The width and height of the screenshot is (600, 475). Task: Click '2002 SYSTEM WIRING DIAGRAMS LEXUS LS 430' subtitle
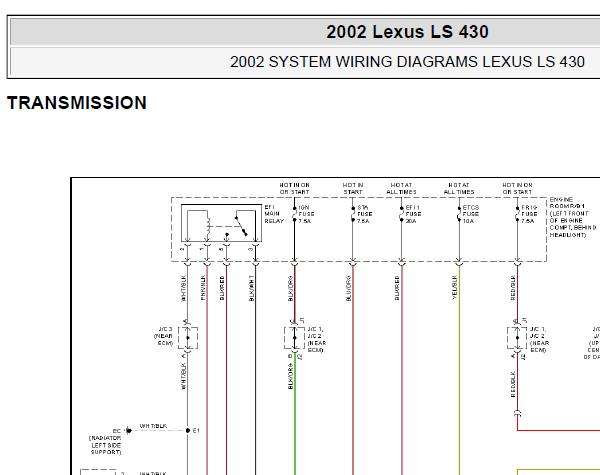tap(407, 62)
